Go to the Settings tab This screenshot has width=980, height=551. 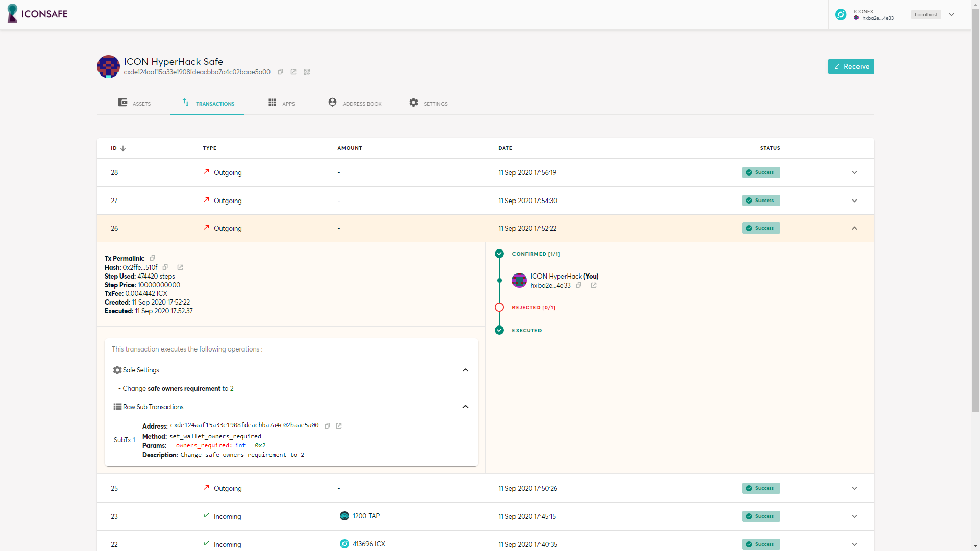[x=428, y=103]
